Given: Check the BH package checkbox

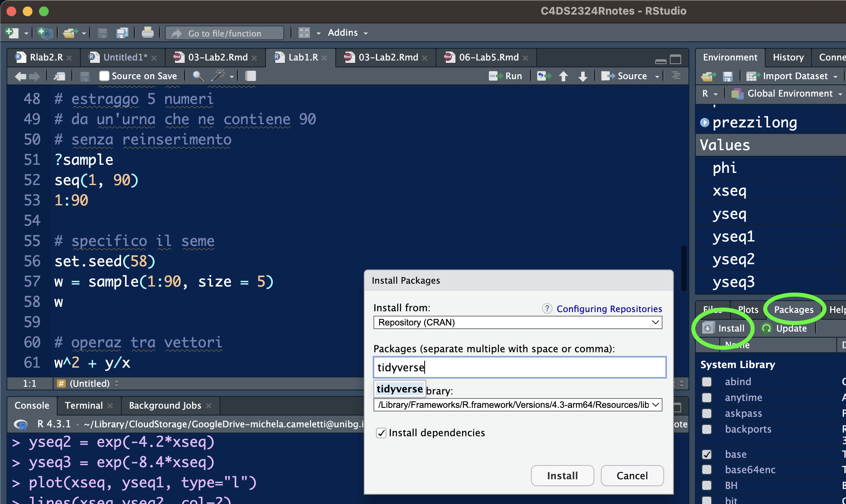Looking at the screenshot, I should click(x=707, y=486).
